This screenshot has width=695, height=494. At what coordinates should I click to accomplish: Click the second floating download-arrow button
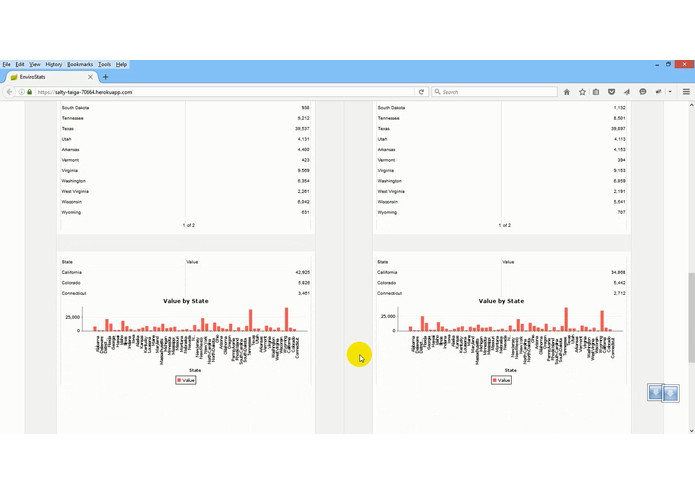(671, 394)
